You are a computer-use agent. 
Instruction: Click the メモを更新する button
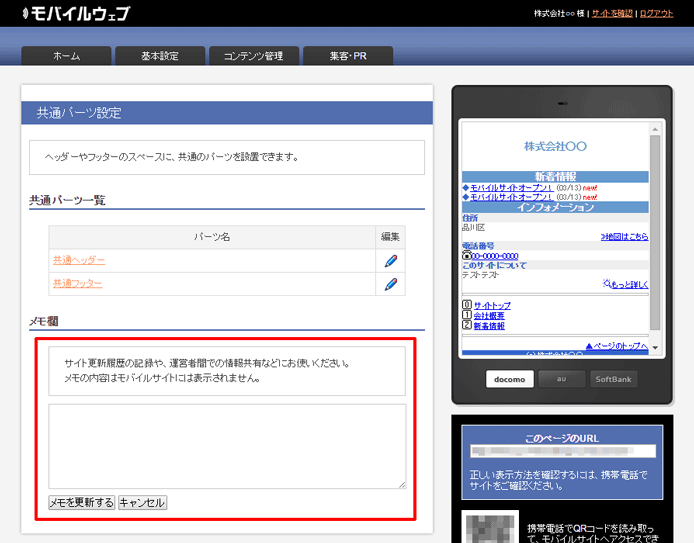82,503
